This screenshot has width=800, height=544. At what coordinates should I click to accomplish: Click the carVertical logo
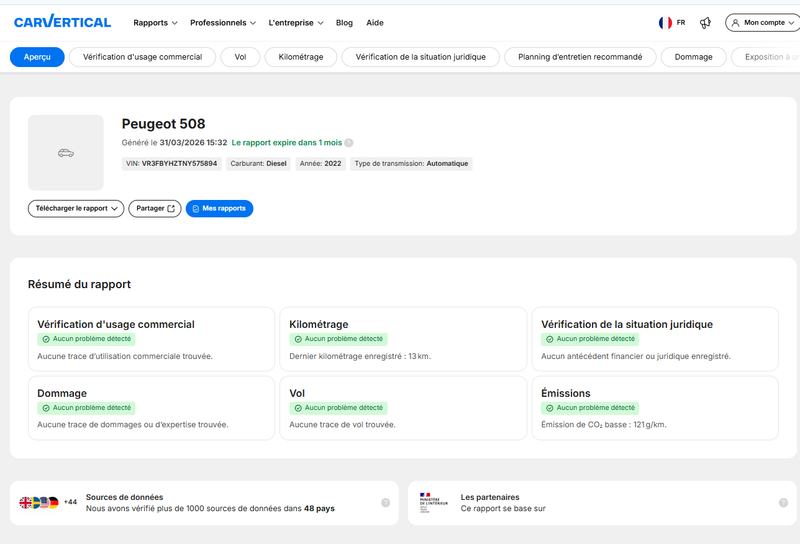[62, 22]
